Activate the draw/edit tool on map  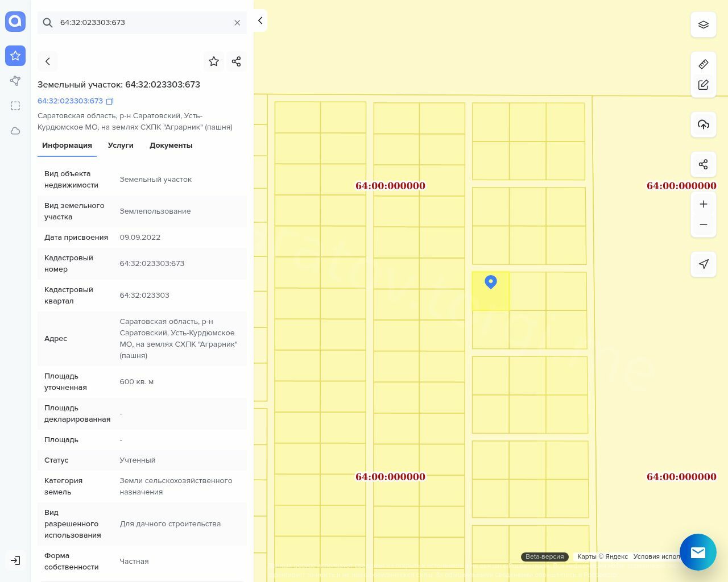click(703, 85)
